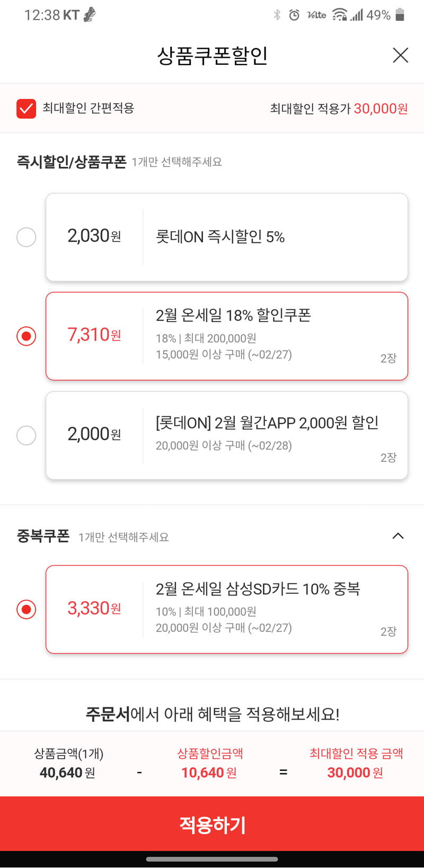Image resolution: width=424 pixels, height=868 pixels.
Task: Uncheck the 최대할인 간편적용 checkbox
Action: pyautogui.click(x=26, y=109)
